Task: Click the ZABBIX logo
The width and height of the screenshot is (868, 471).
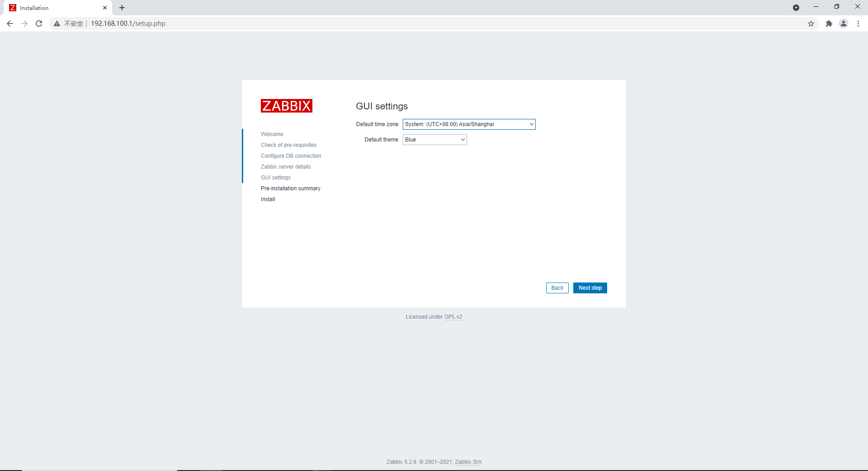Action: coord(287,106)
